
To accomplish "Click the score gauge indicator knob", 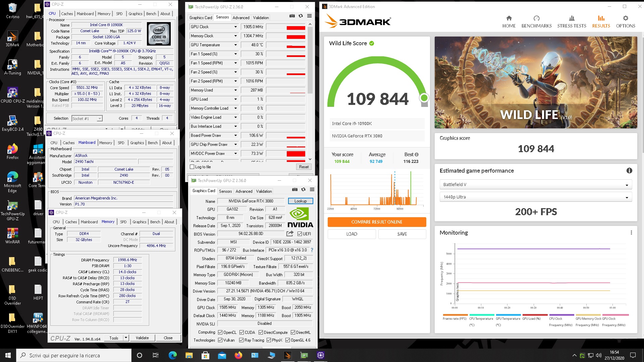I will [424, 98].
